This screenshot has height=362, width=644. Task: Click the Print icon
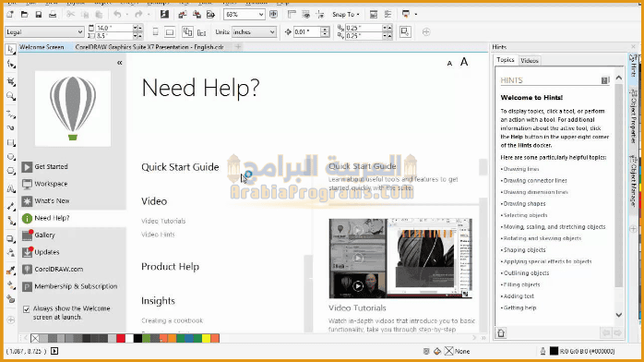53,15
